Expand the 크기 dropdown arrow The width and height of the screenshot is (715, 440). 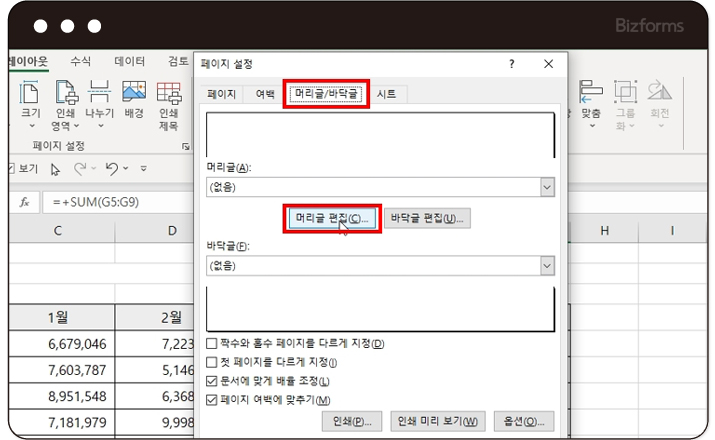[32, 126]
